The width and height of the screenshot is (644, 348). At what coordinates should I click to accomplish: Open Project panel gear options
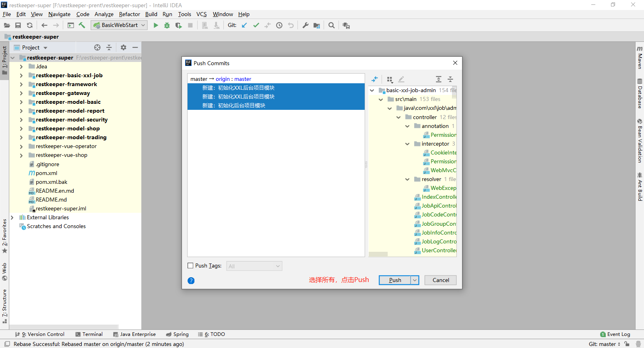tap(124, 47)
